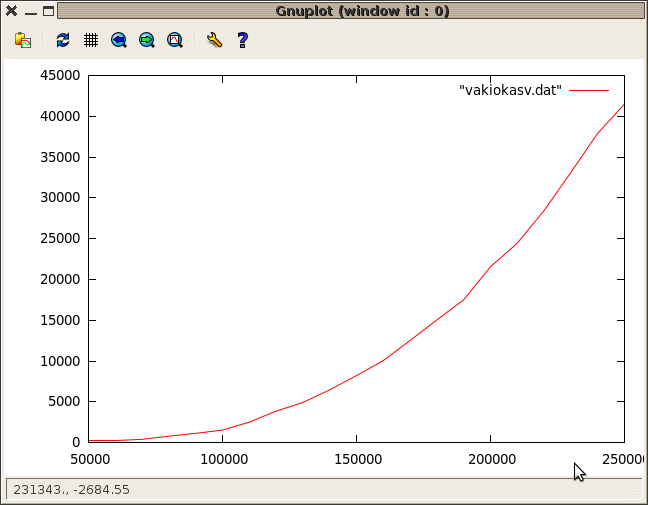This screenshot has height=505, width=648.
Task: Click the x-axis label 200000
Action: 492,459
